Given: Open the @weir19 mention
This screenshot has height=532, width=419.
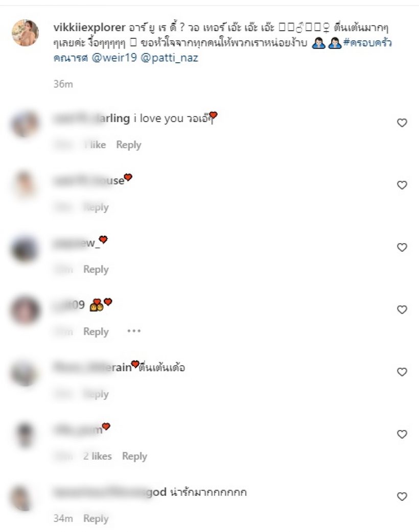Looking at the screenshot, I should [x=114, y=57].
